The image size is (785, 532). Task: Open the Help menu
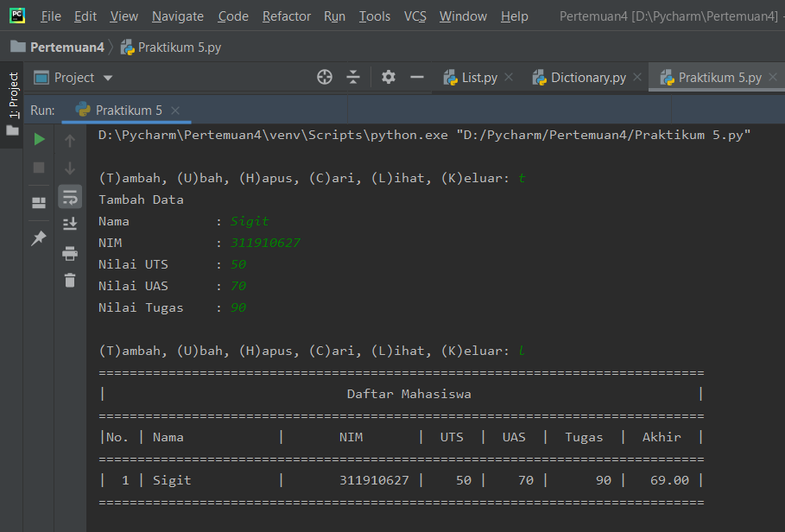click(x=515, y=16)
